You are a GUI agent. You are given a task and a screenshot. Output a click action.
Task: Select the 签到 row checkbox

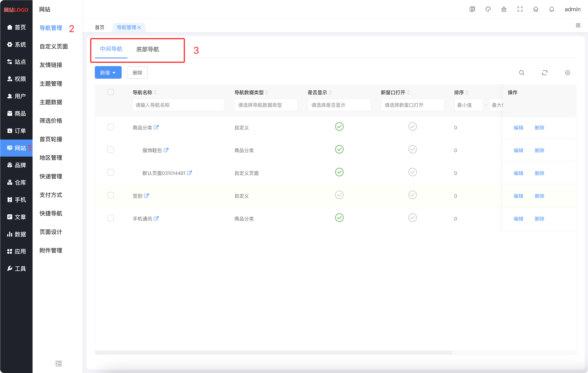coord(111,195)
